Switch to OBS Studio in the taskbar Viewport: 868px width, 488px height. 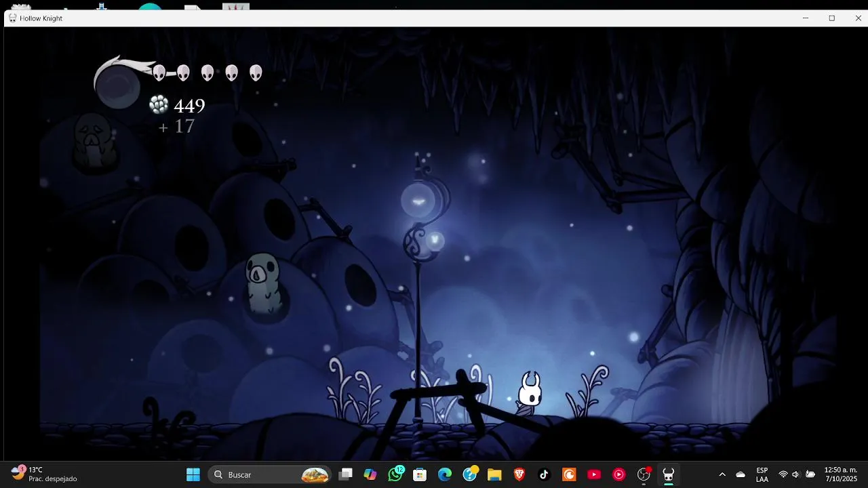point(644,474)
